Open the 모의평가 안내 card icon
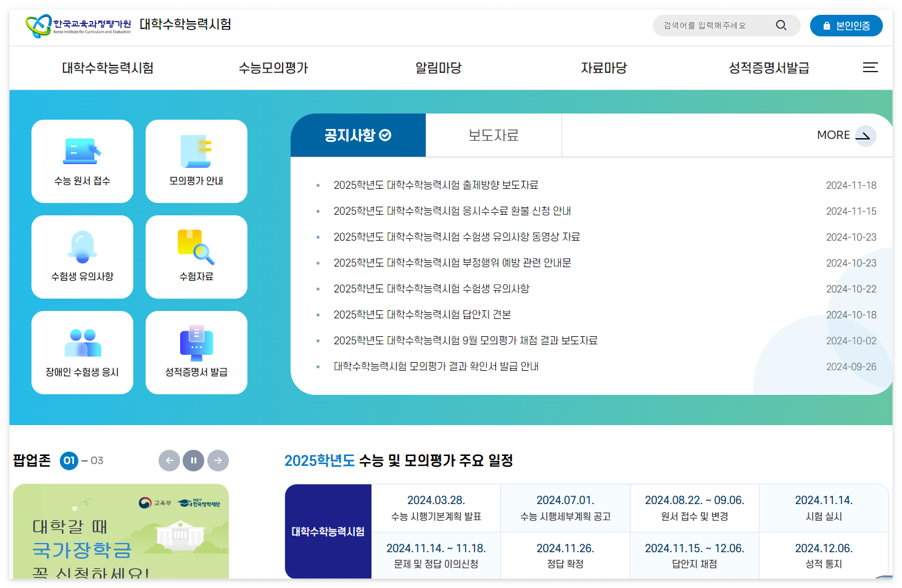 [196, 151]
